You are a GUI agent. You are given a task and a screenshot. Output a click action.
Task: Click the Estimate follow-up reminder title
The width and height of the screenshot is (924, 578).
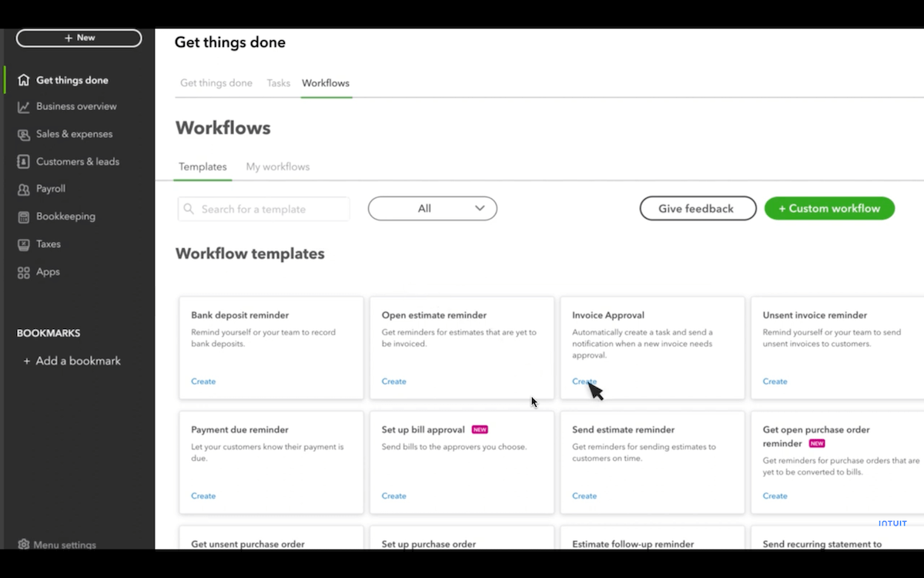[633, 544]
